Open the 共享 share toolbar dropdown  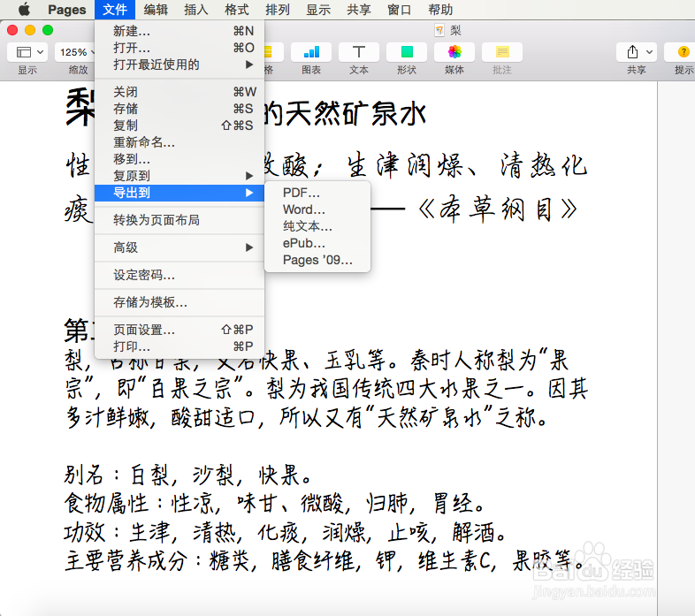[x=637, y=52]
